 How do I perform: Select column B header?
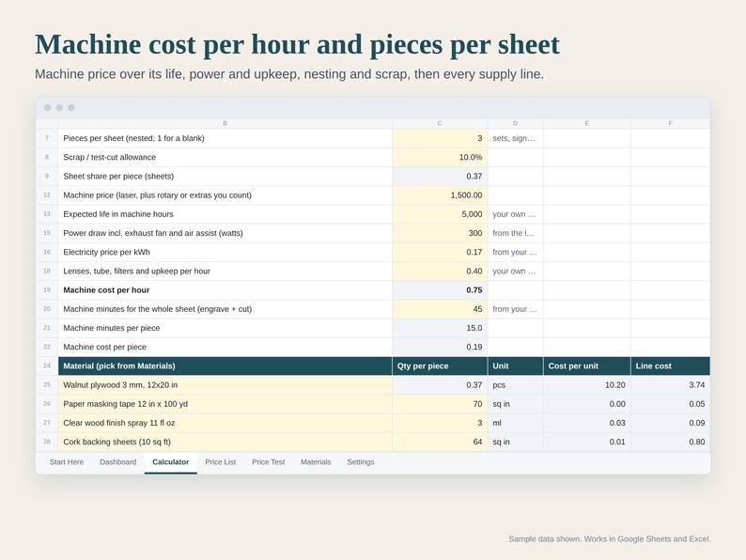(x=225, y=123)
